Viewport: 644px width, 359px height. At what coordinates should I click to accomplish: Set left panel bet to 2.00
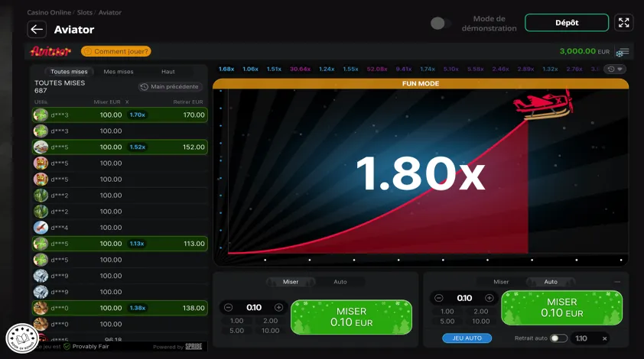[x=270, y=321]
